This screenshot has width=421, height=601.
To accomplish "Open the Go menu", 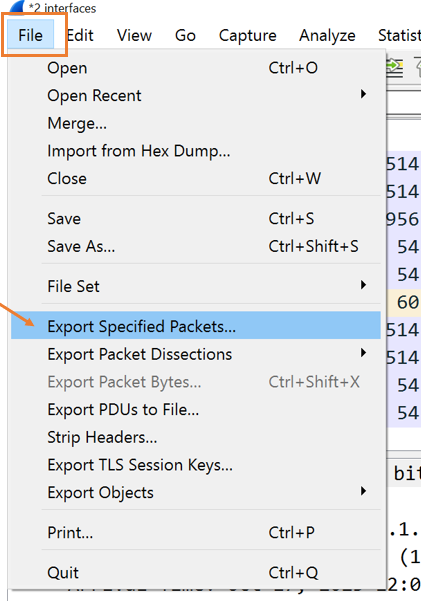I will [x=185, y=35].
